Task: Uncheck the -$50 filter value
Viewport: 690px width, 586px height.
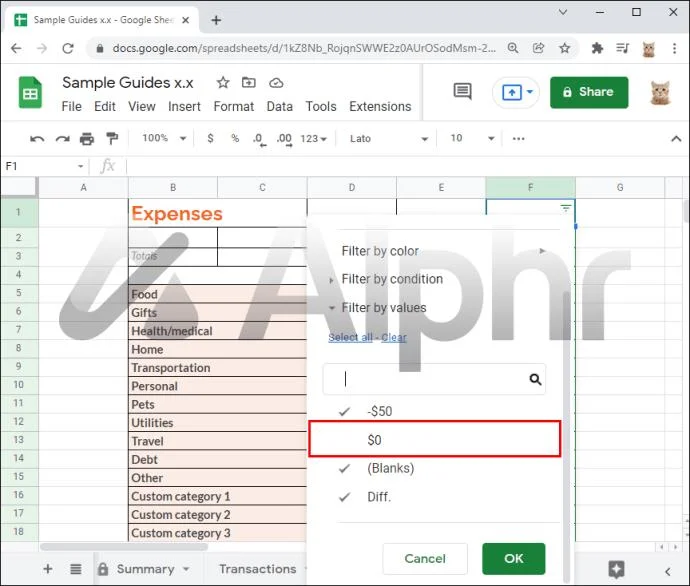Action: coord(345,412)
